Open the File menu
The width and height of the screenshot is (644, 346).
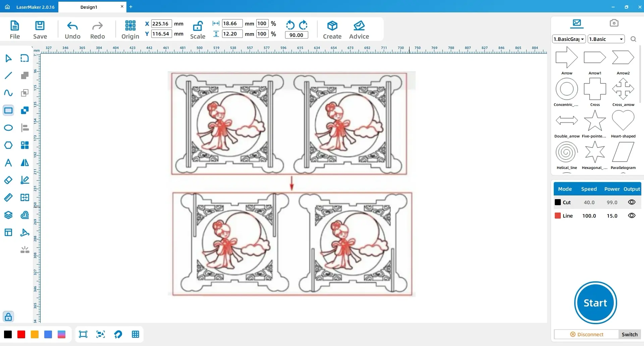pyautogui.click(x=15, y=30)
